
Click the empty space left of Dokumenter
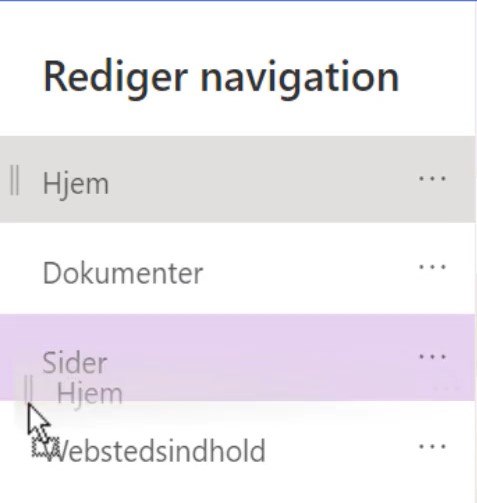point(20,268)
